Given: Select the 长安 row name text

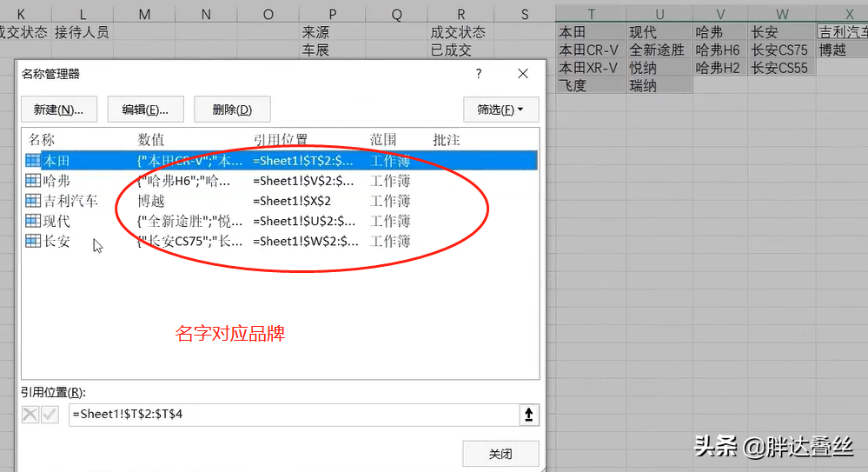Looking at the screenshot, I should (x=56, y=241).
